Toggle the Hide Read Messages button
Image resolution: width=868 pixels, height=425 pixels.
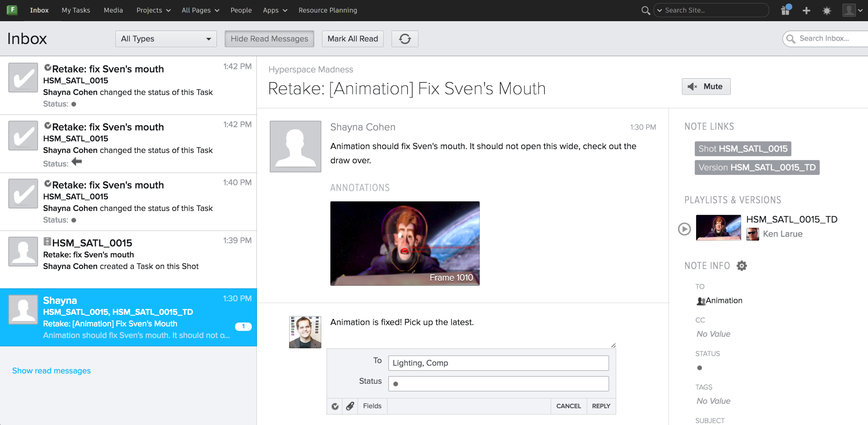269,39
